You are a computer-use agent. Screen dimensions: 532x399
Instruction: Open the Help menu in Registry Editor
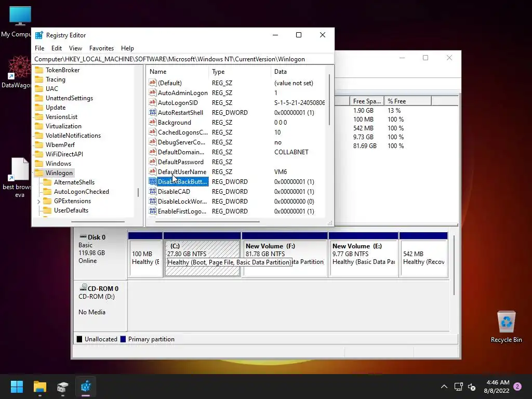[x=128, y=48]
